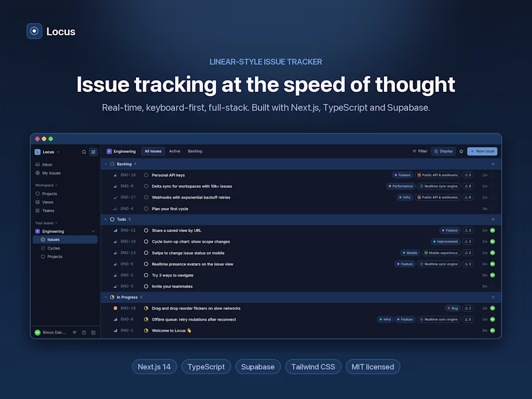Click priority icon for ENG-8
This screenshot has height=399, width=532.
coord(116,320)
